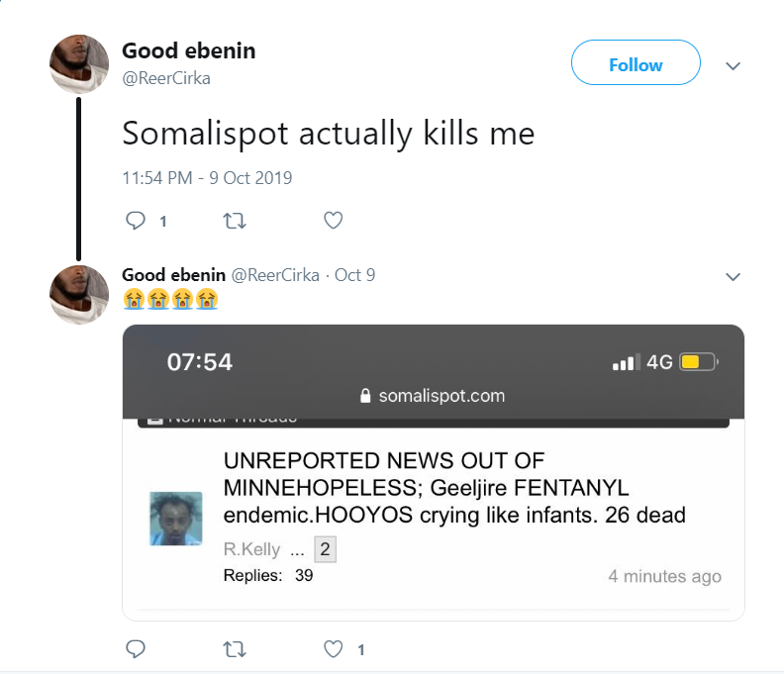
Task: Click the battery icon in phone screenshot
Action: point(699,362)
